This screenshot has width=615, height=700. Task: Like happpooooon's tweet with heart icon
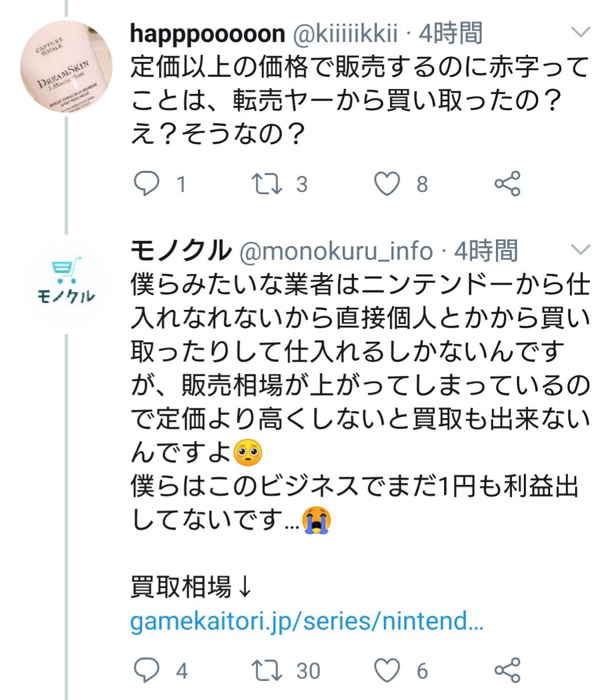(387, 184)
